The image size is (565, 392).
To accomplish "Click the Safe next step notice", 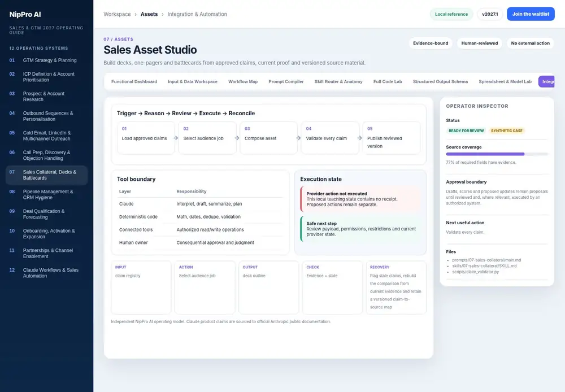I will tap(360, 229).
